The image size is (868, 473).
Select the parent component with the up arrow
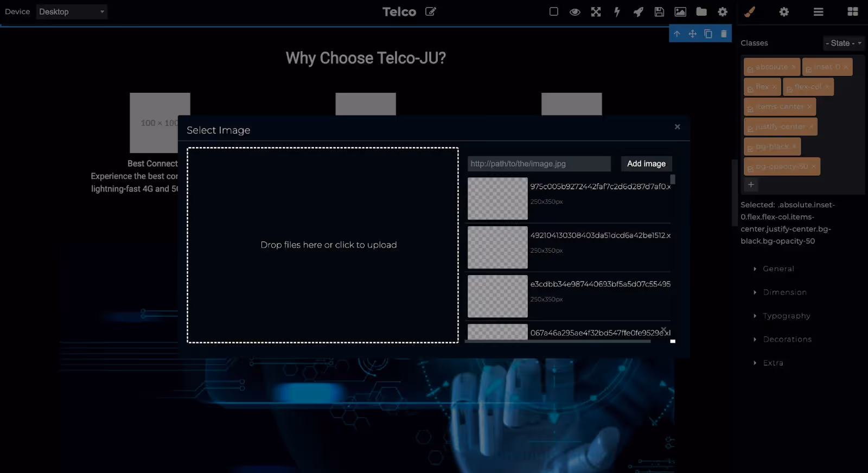(x=677, y=34)
